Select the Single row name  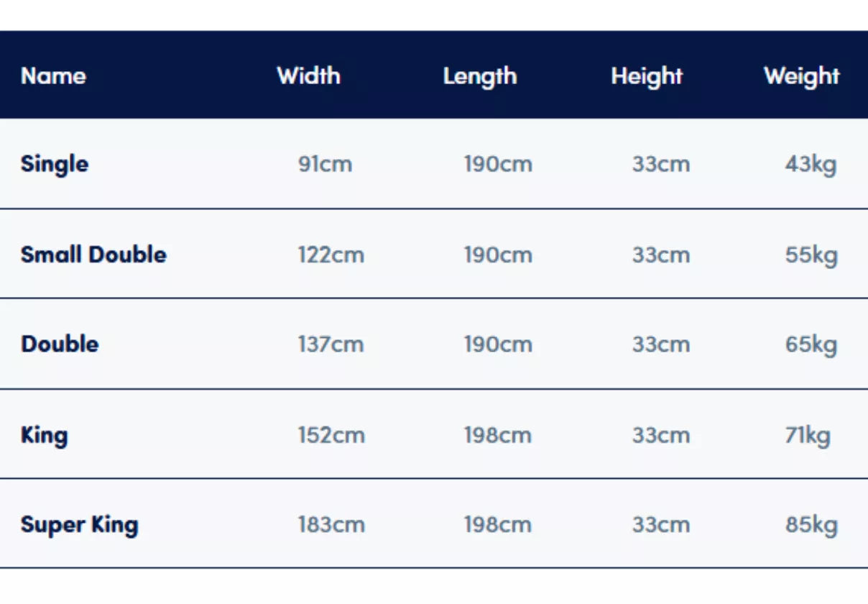tap(55, 164)
